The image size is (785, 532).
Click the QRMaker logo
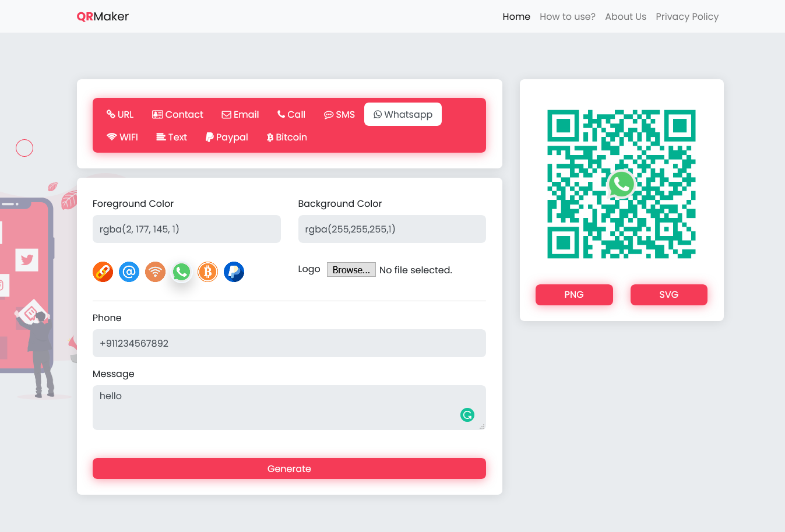point(103,16)
